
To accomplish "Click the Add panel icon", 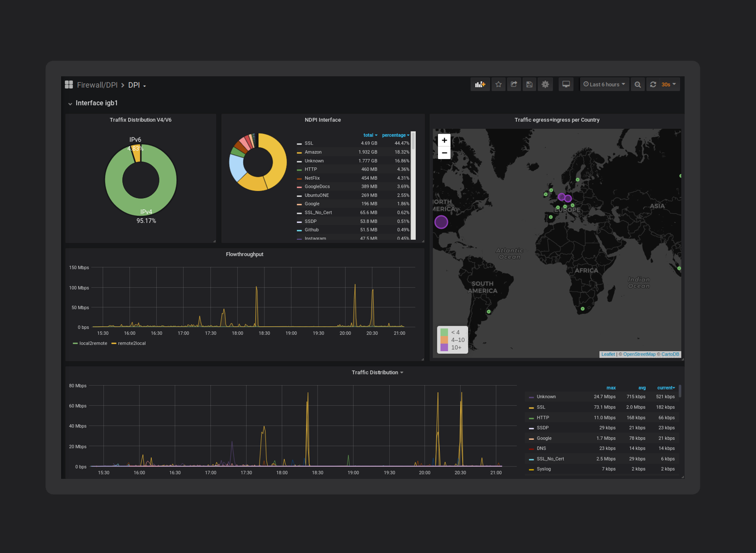I will click(x=480, y=84).
